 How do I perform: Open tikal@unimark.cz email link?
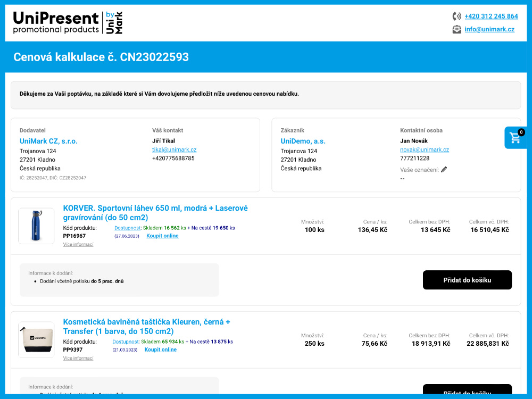(x=174, y=149)
